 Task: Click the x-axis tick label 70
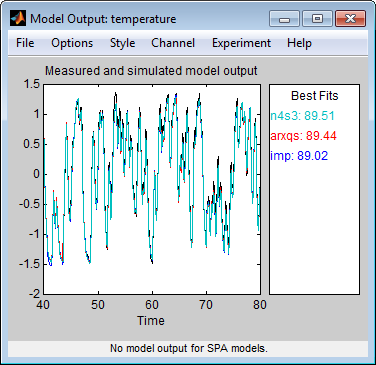[206, 305]
